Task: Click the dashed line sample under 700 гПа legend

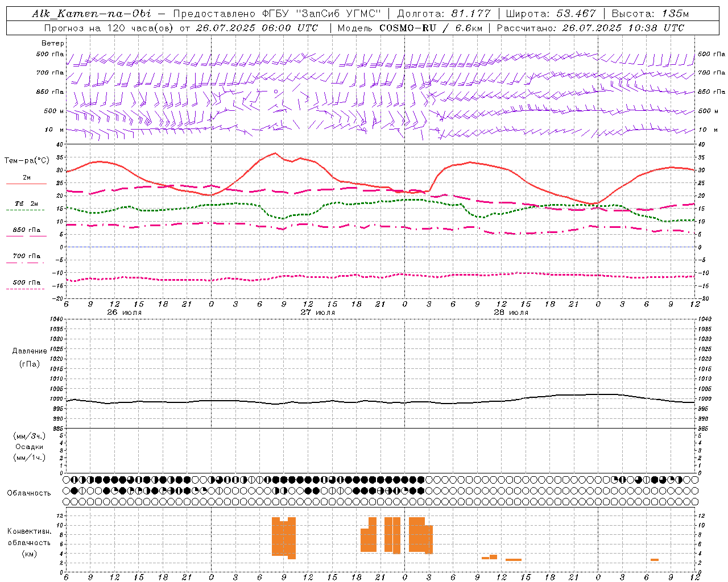Action: pyautogui.click(x=25, y=263)
